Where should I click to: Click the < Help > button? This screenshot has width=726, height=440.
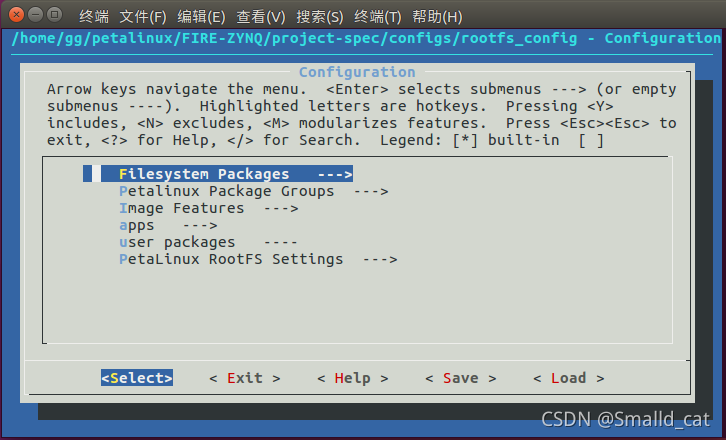click(353, 378)
